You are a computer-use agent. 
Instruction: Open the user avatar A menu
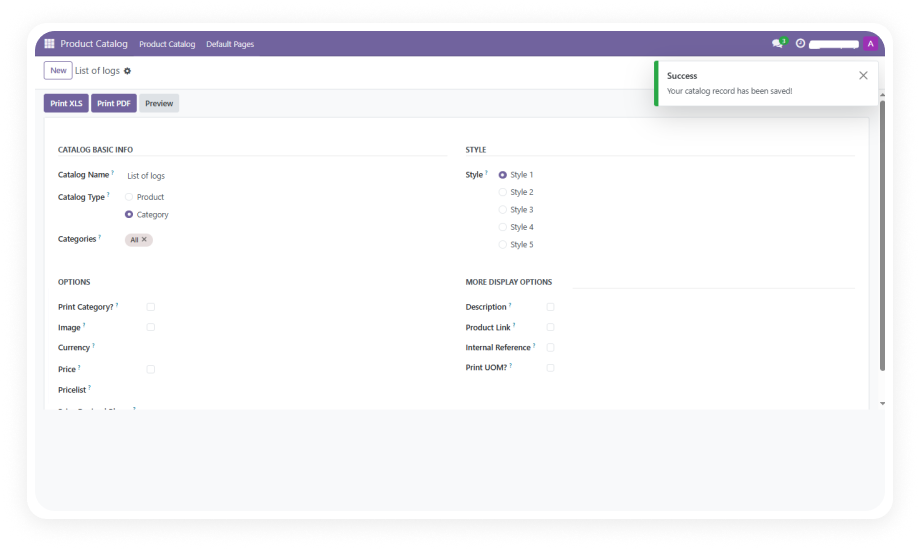(x=871, y=43)
